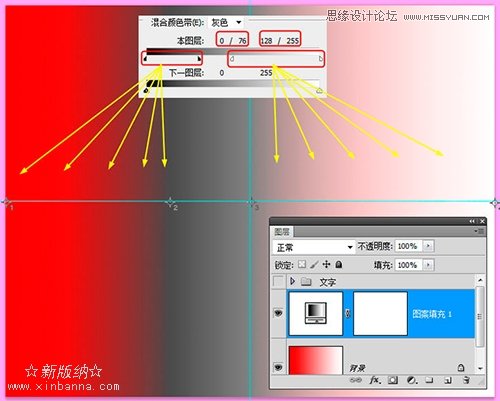Viewport: 500px width, 401px height.
Task: Create a new group with the folder icon
Action: coord(429,380)
